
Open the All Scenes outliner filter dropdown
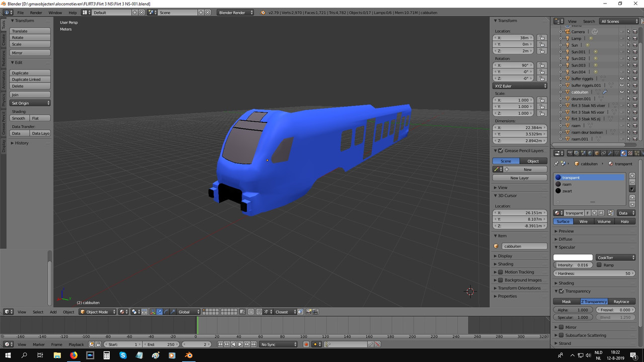click(619, 21)
